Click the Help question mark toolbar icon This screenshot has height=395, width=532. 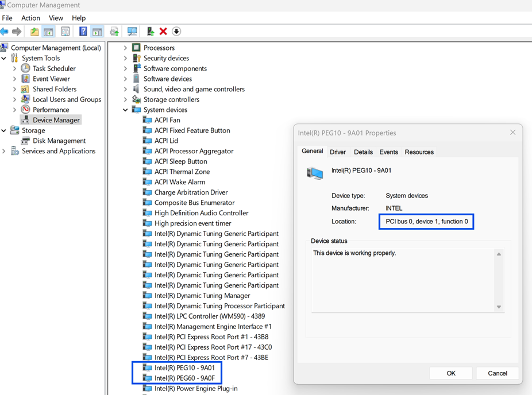coord(83,32)
